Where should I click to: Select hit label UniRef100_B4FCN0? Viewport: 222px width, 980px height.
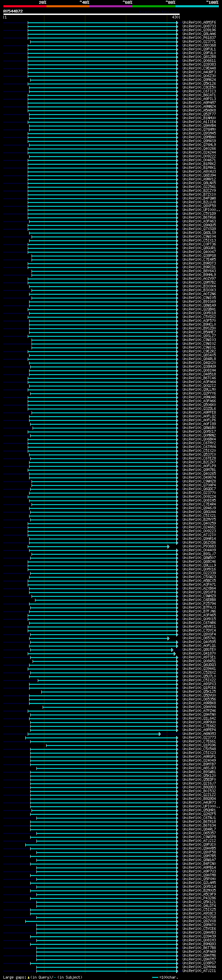click(199, 864)
